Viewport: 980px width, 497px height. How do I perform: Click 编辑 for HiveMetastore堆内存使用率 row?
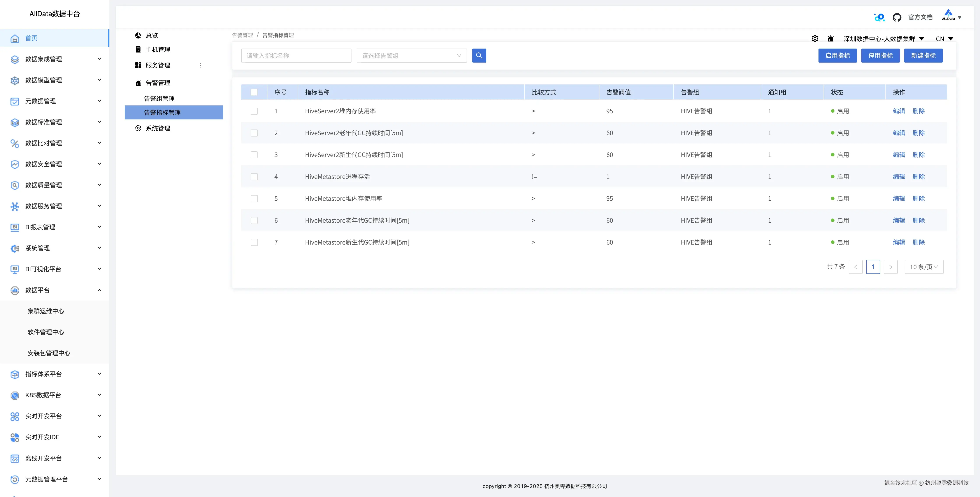tap(899, 198)
